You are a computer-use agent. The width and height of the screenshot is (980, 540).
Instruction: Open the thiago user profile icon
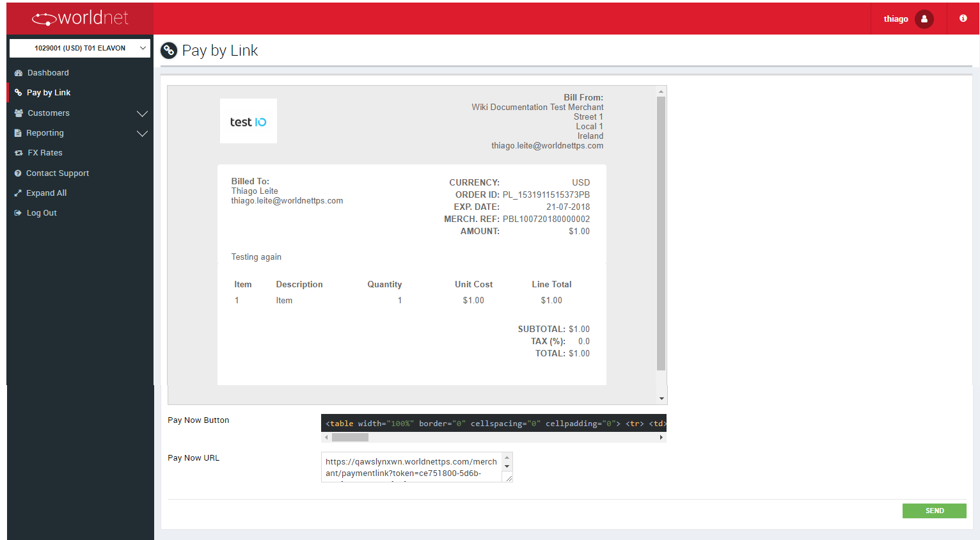924,19
